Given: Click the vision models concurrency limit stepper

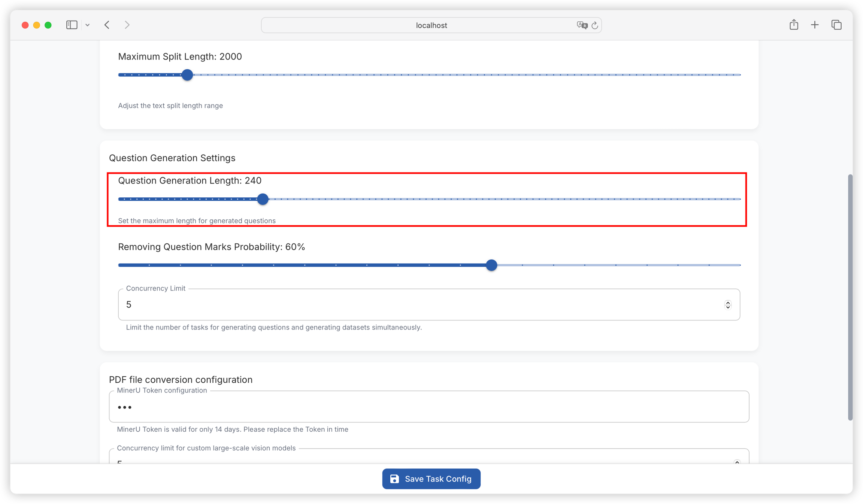Looking at the screenshot, I should 737,462.
